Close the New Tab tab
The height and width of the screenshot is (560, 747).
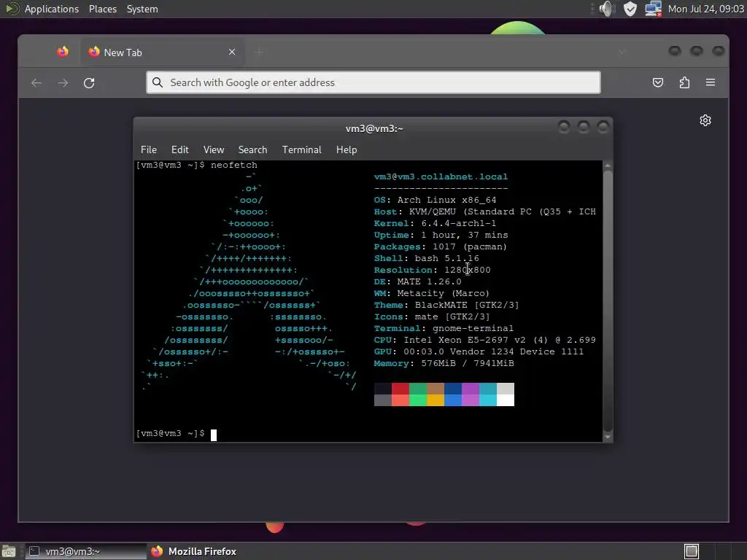[x=232, y=52]
